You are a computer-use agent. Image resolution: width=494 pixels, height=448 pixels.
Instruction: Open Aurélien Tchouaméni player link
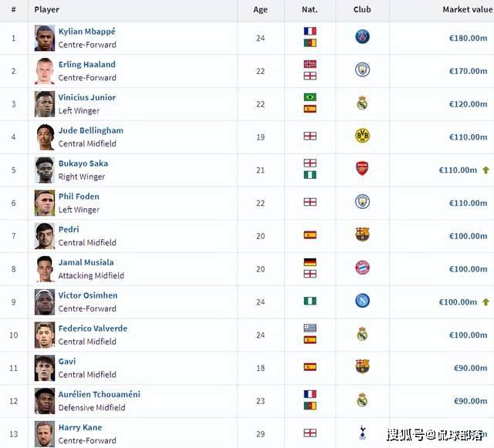99,394
